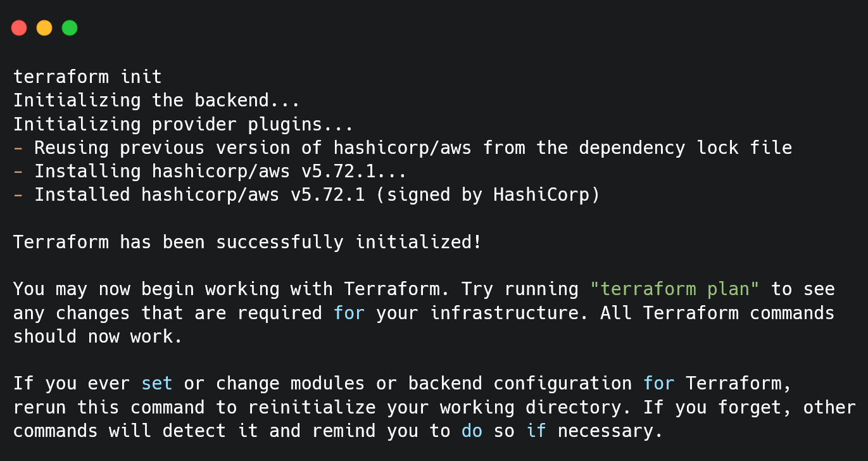The height and width of the screenshot is (461, 868).
Task: Click the blue "for" keyword before "your infrastructure"
Action: [x=349, y=313]
